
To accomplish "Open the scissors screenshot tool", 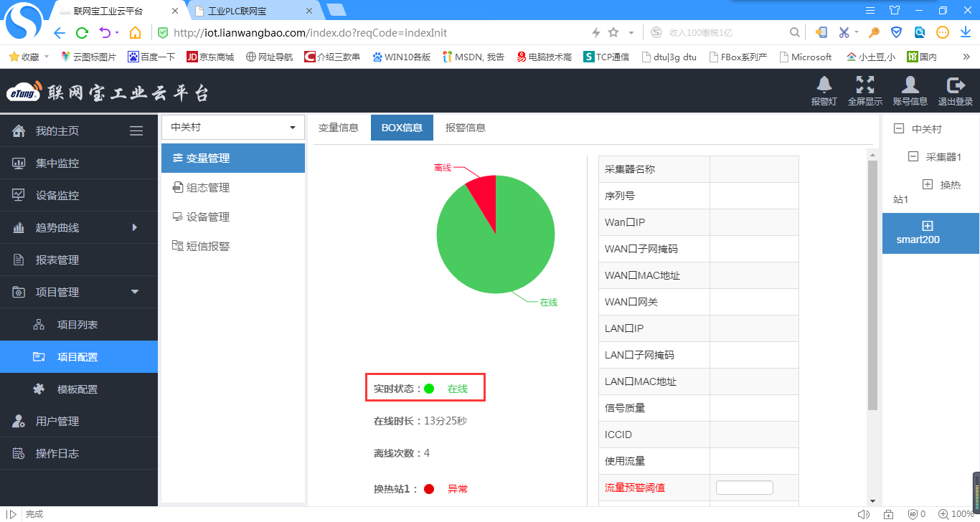I will (844, 32).
